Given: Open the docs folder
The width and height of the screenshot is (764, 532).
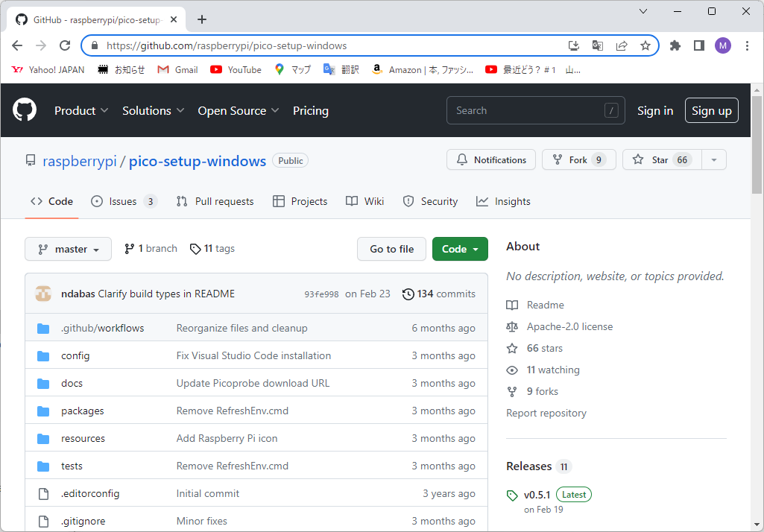Looking at the screenshot, I should (x=72, y=384).
